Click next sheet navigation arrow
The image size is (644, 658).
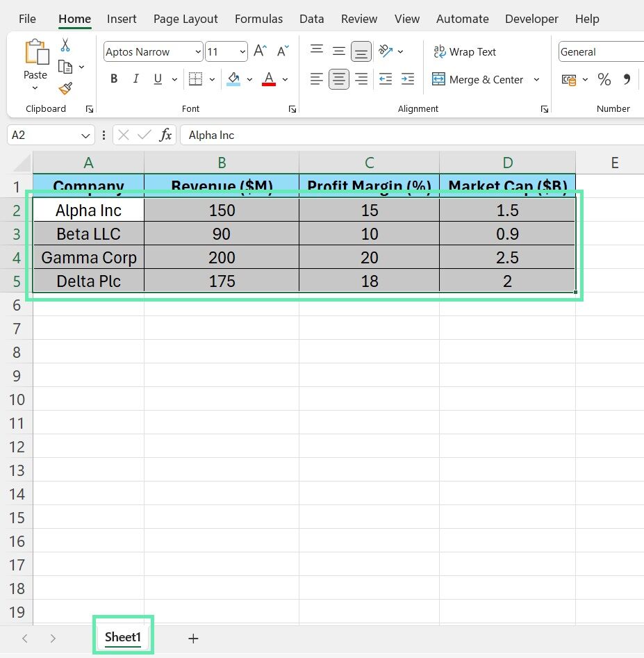[53, 639]
